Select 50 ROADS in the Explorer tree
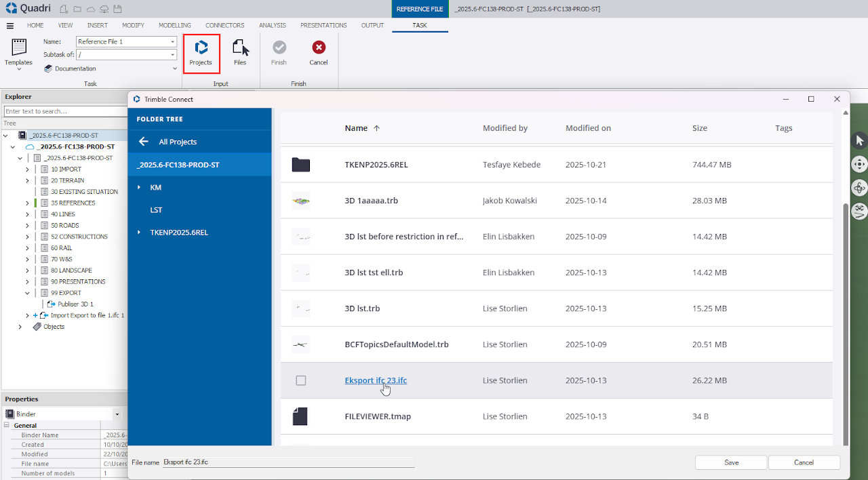868x480 pixels. click(65, 225)
